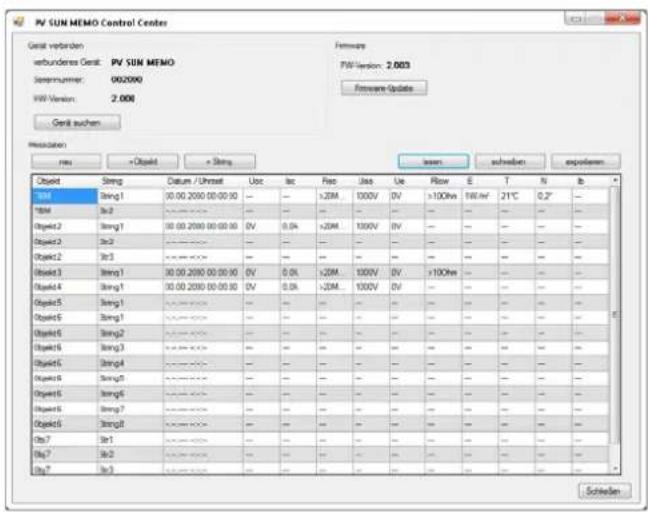Click the Uoc column header
Viewport: 648px width, 512px height.
pyautogui.click(x=262, y=181)
